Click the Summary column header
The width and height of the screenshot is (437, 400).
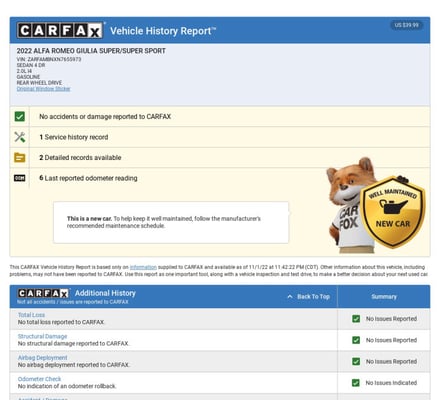(x=384, y=296)
